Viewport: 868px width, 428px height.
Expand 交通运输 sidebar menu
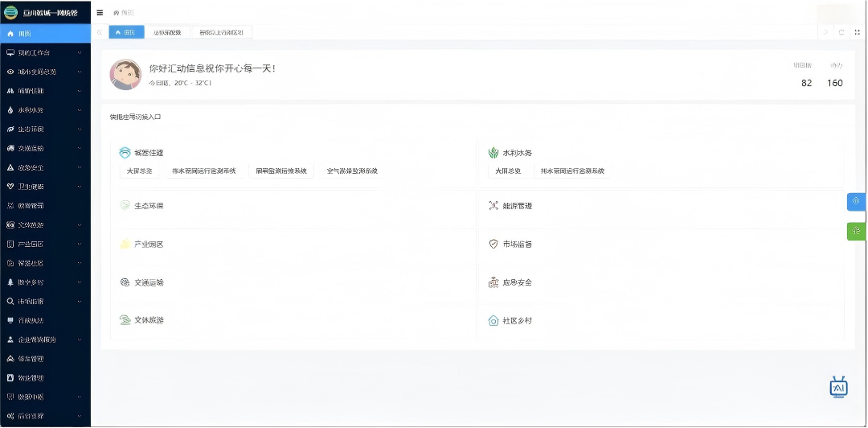coord(45,148)
